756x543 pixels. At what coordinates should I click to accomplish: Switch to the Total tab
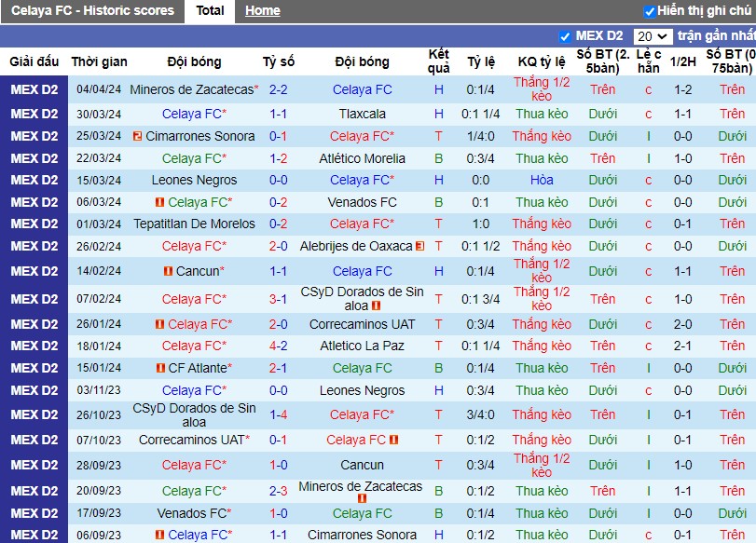[x=210, y=10]
